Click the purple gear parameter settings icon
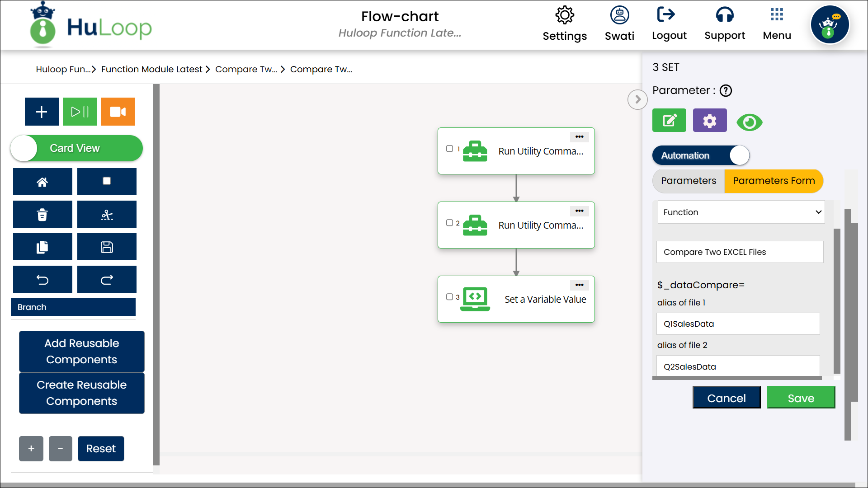 pyautogui.click(x=710, y=121)
